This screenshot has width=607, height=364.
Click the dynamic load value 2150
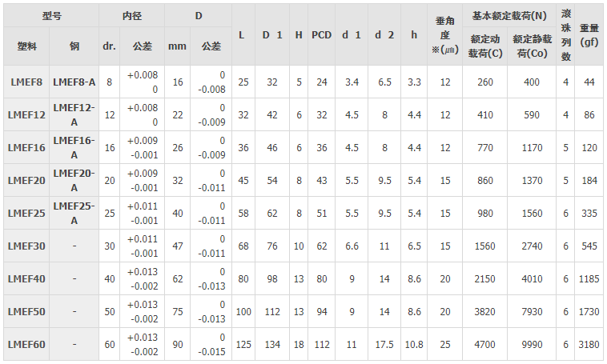tap(485, 278)
